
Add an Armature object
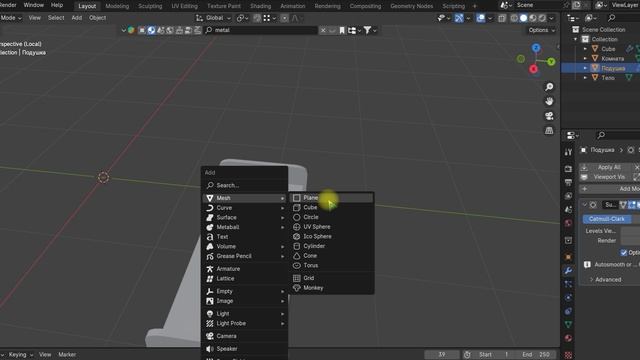[x=244, y=269]
